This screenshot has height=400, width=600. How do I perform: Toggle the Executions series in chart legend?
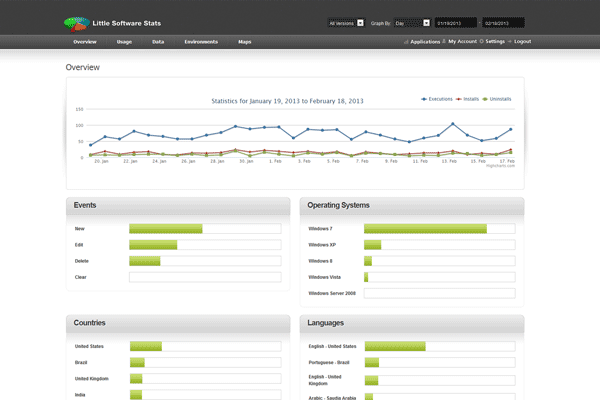(x=438, y=99)
